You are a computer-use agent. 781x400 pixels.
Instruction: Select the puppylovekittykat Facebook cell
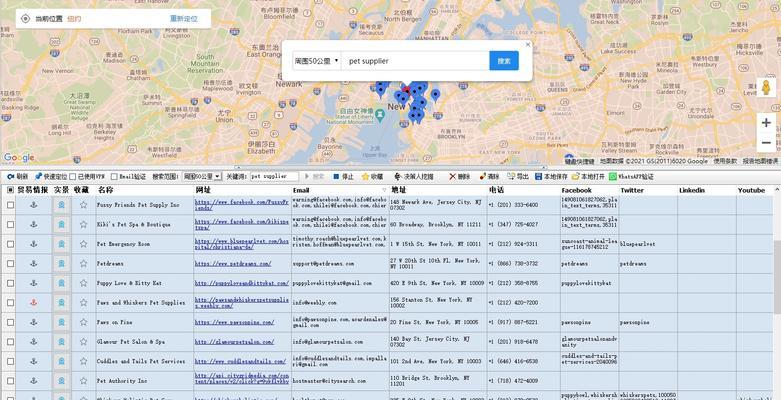pos(589,283)
